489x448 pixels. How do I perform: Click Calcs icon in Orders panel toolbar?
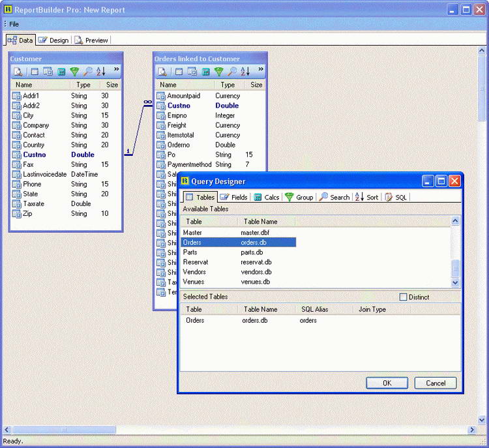click(x=206, y=72)
